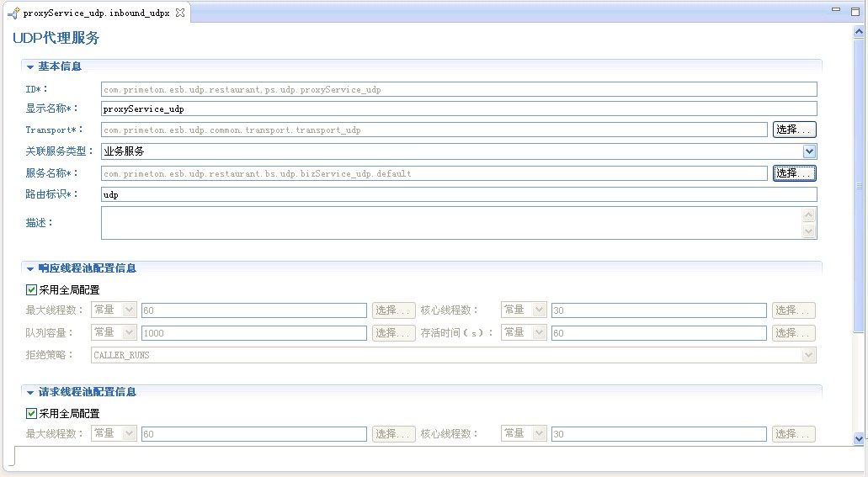868x477 pixels.
Task: Maximize the editor pane
Action: click(x=855, y=10)
